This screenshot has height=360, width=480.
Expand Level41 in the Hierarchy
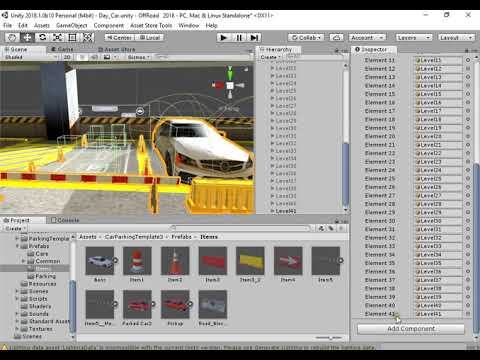pyautogui.click(x=272, y=211)
